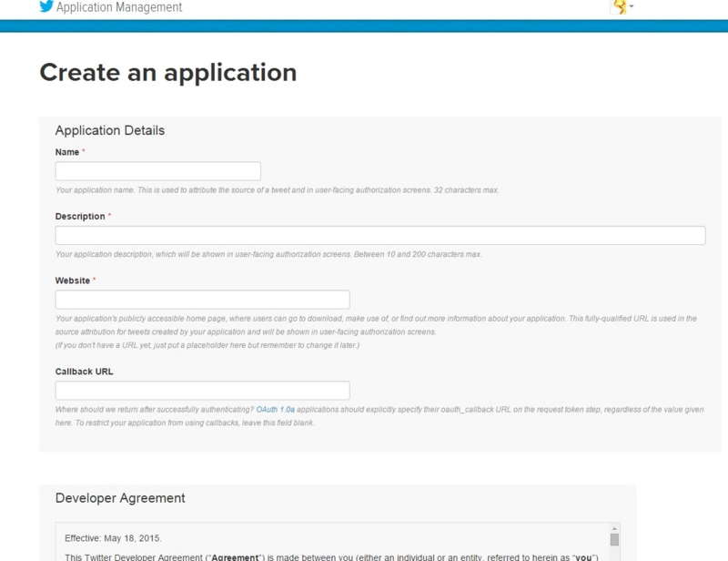Focus the Website URL field
Screen dimensions: 728x561
[x=202, y=300]
